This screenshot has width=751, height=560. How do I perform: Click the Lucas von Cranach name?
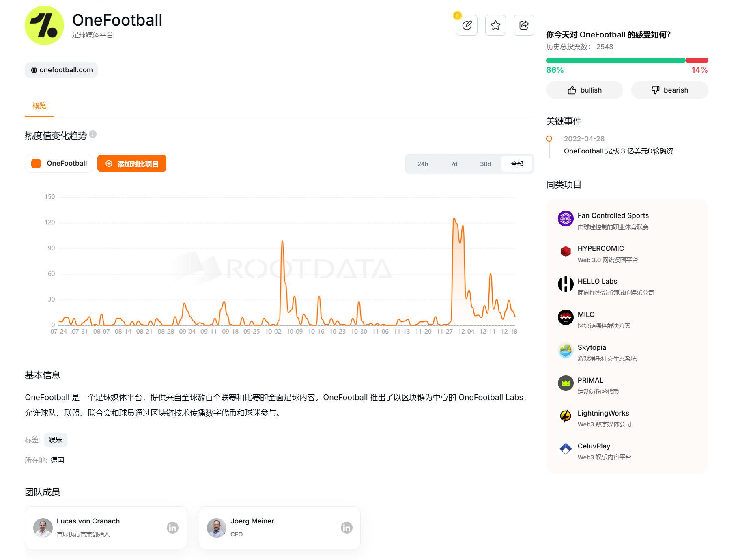coord(88,521)
